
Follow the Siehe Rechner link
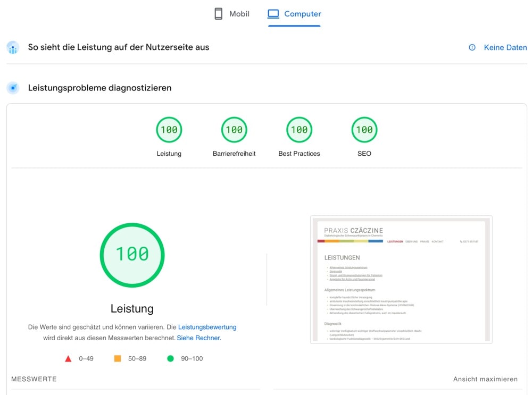click(198, 338)
